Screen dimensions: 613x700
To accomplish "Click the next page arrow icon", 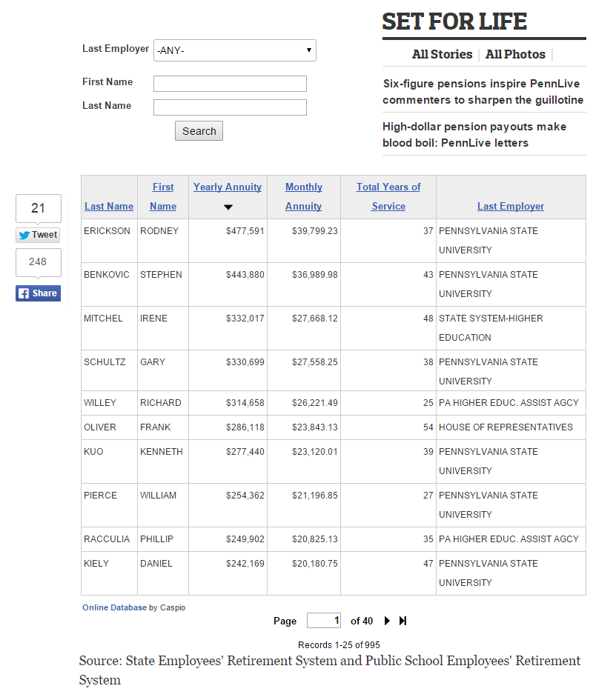I will coord(387,621).
